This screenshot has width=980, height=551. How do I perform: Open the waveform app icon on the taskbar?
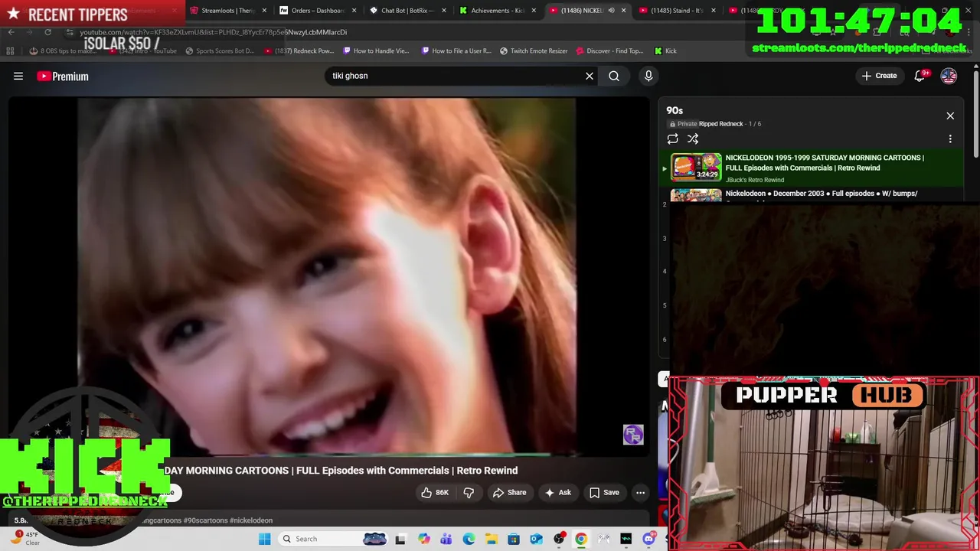coord(626,540)
